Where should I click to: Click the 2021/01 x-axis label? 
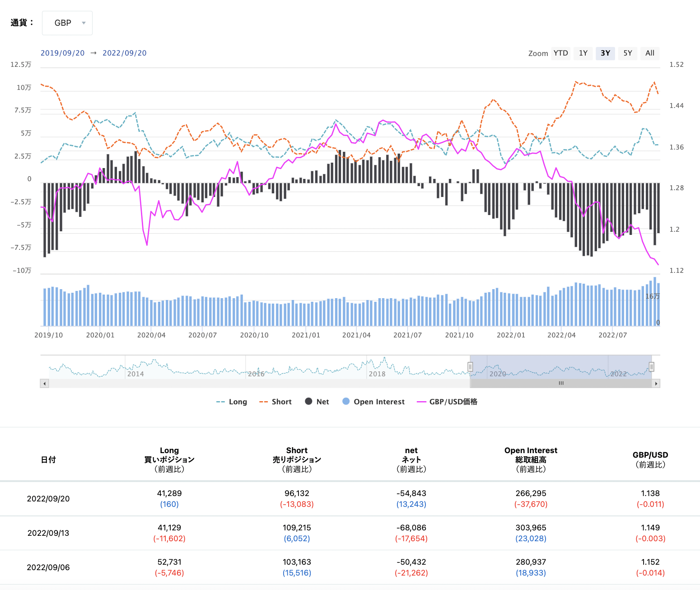306,335
